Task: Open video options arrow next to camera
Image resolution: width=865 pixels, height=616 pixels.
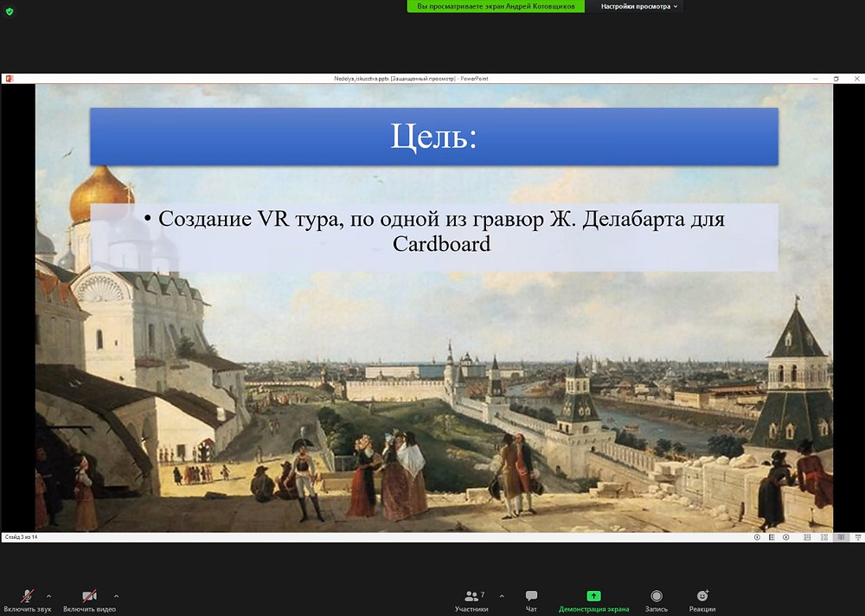Action: pyautogui.click(x=117, y=596)
